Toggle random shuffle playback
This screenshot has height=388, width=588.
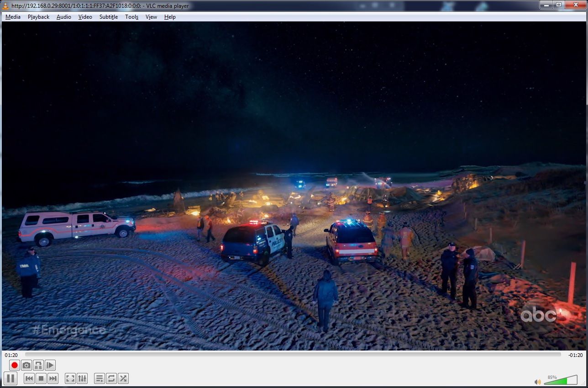click(123, 378)
